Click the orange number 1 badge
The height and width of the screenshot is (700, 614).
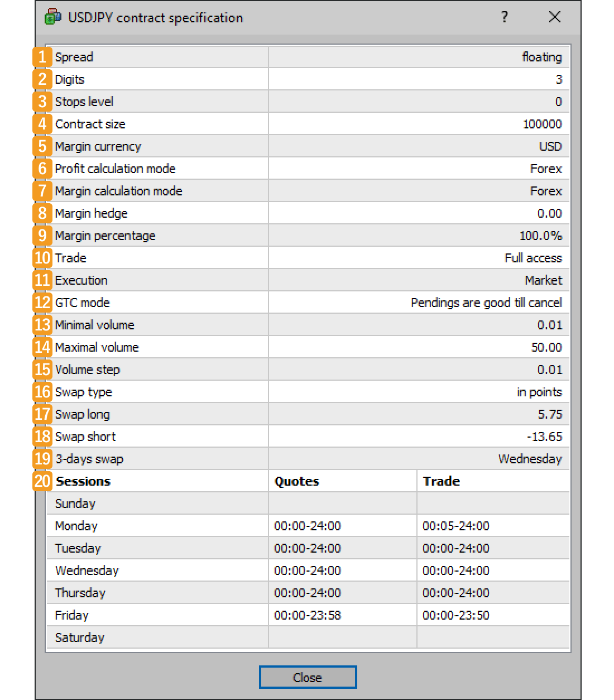point(42,57)
